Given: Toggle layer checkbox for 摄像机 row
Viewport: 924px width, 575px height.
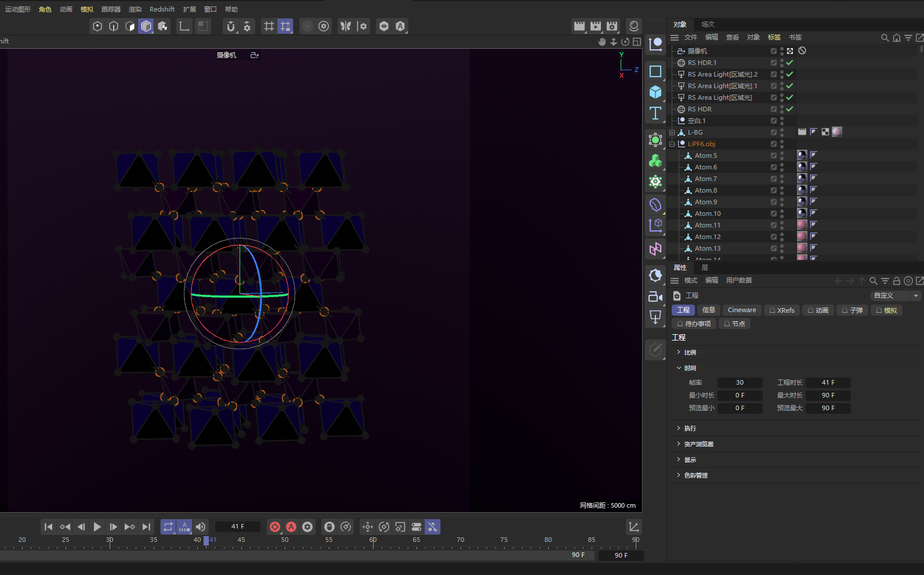Looking at the screenshot, I should point(774,51).
